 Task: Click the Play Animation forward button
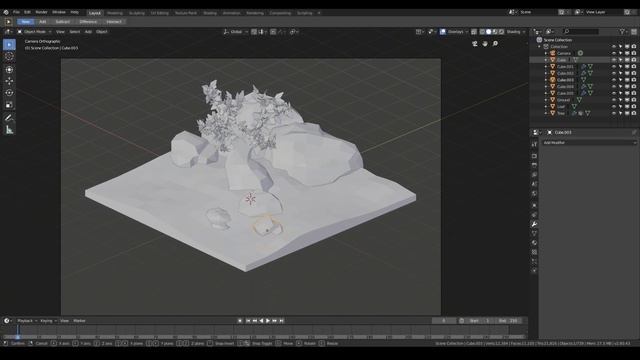coord(268,321)
